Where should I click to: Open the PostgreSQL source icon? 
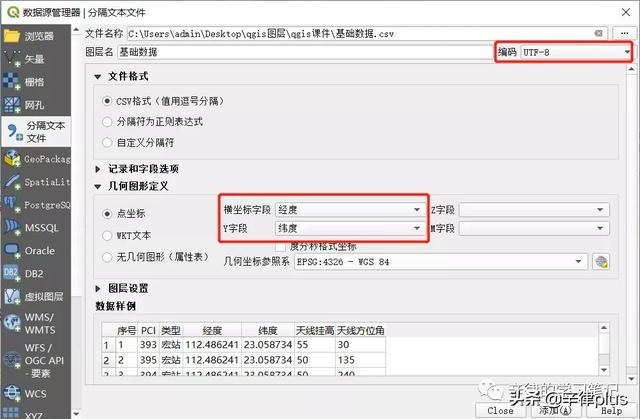[14, 205]
